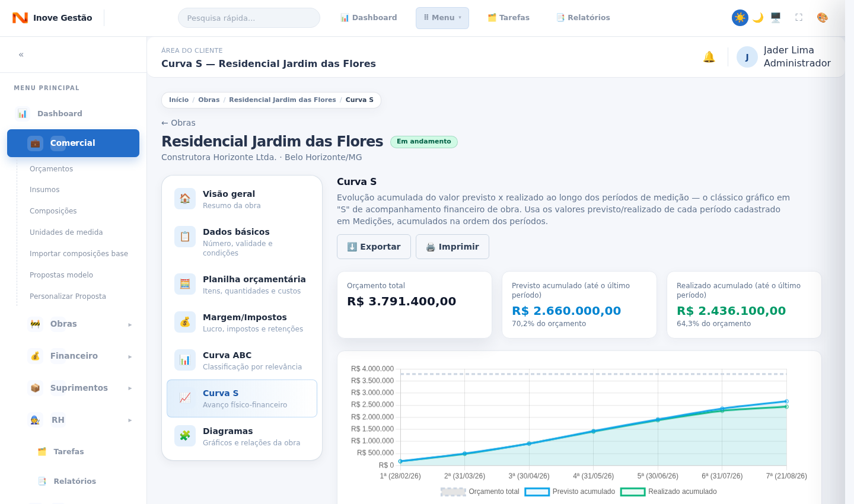
Task: Click the 6ª period chart data point
Action: coord(722,409)
